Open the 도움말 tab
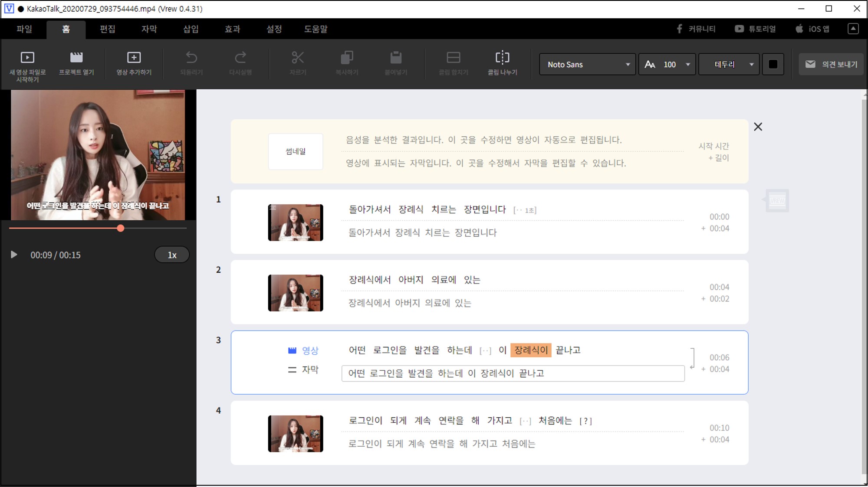This screenshot has width=868, height=487. tap(316, 29)
